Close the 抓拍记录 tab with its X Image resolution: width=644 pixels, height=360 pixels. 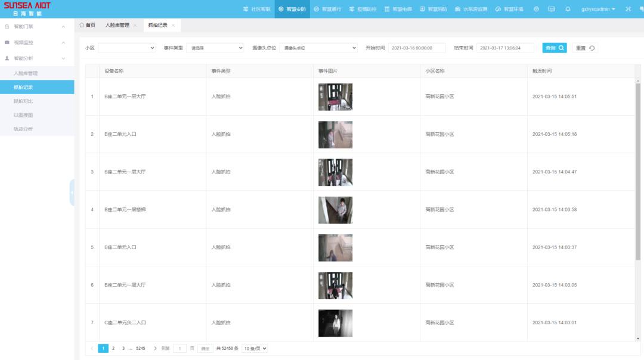[x=173, y=26]
